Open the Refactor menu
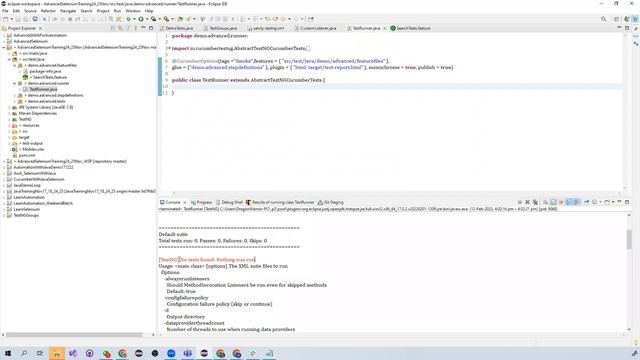The width and height of the screenshot is (640, 360). coord(48,11)
